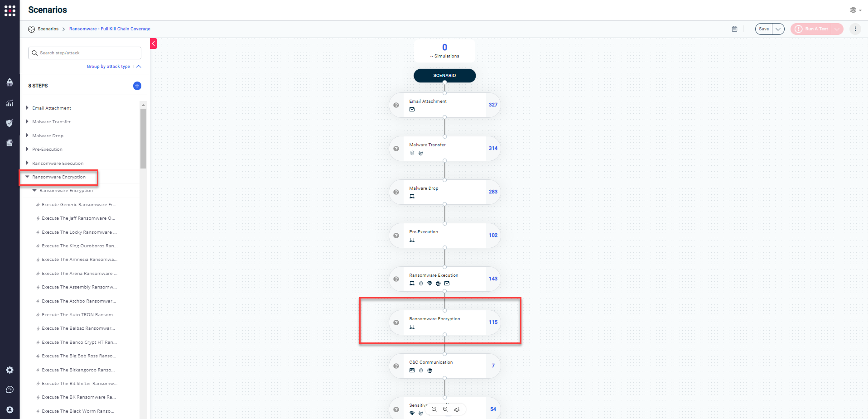This screenshot has width=868, height=419.
Task: Open the settings gear in sidebar
Action: point(10,370)
